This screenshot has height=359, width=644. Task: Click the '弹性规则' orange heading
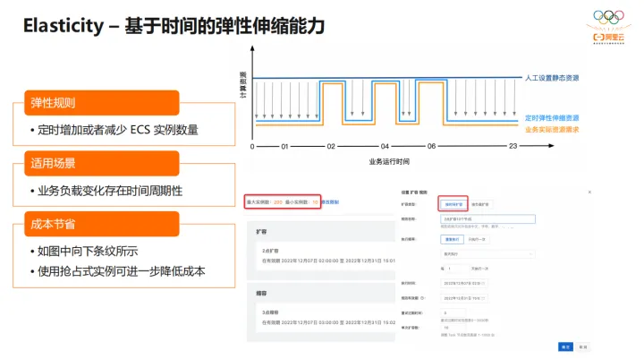102,103
